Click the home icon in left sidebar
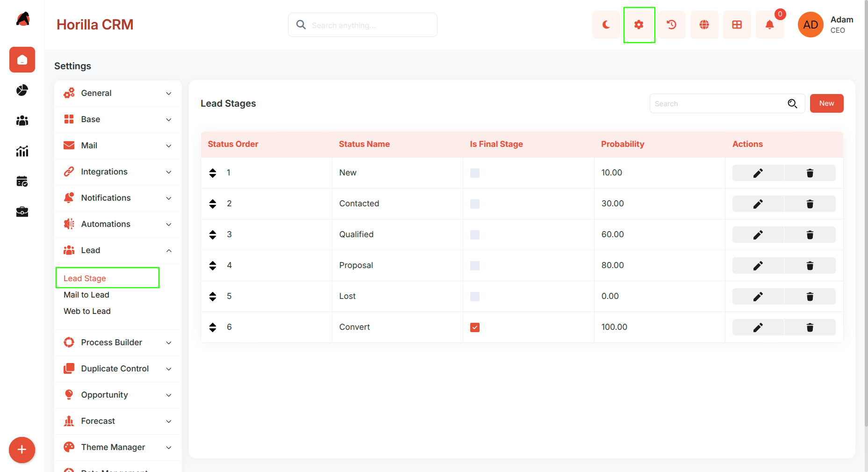 (x=22, y=59)
